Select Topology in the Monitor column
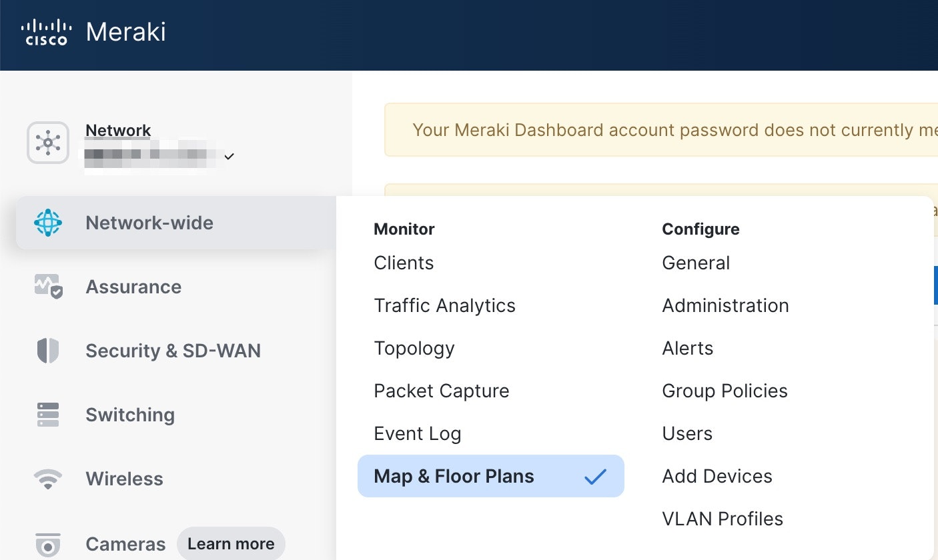The image size is (938, 560). (x=414, y=348)
